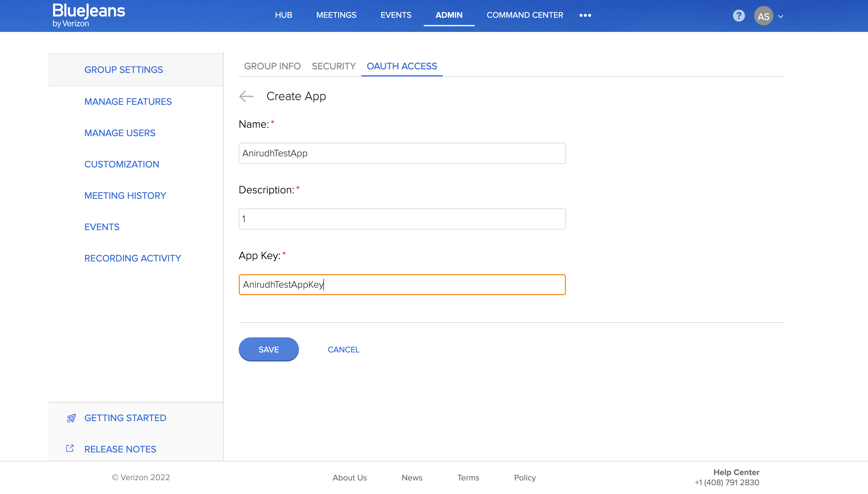Viewport: 868px width, 494px height.
Task: Open Manage Users in the sidebar
Action: point(120,133)
